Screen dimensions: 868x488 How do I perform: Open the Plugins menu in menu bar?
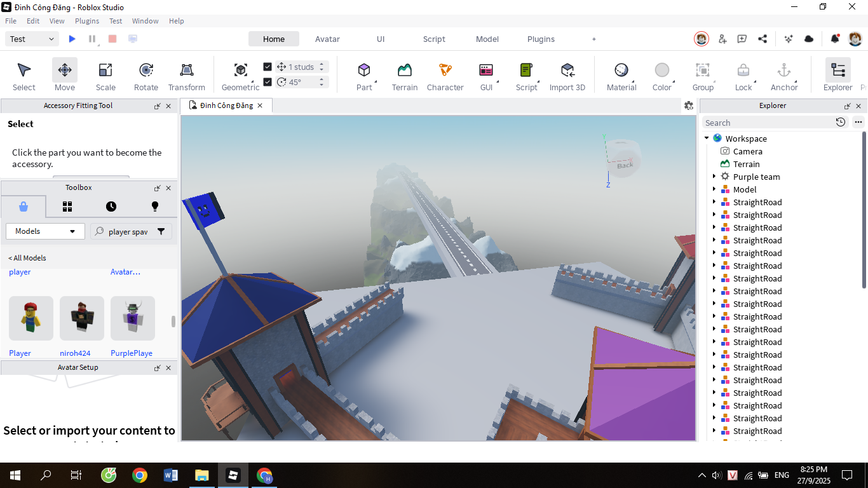pyautogui.click(x=87, y=21)
